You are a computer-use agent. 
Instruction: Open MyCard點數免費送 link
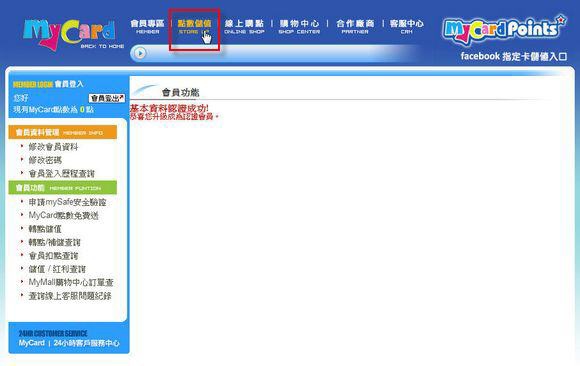64,215
